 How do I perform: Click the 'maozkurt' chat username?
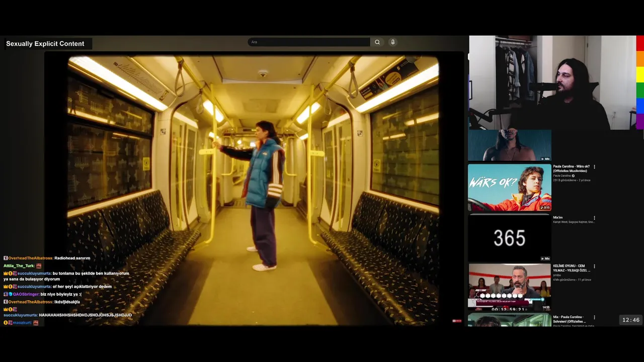22,323
